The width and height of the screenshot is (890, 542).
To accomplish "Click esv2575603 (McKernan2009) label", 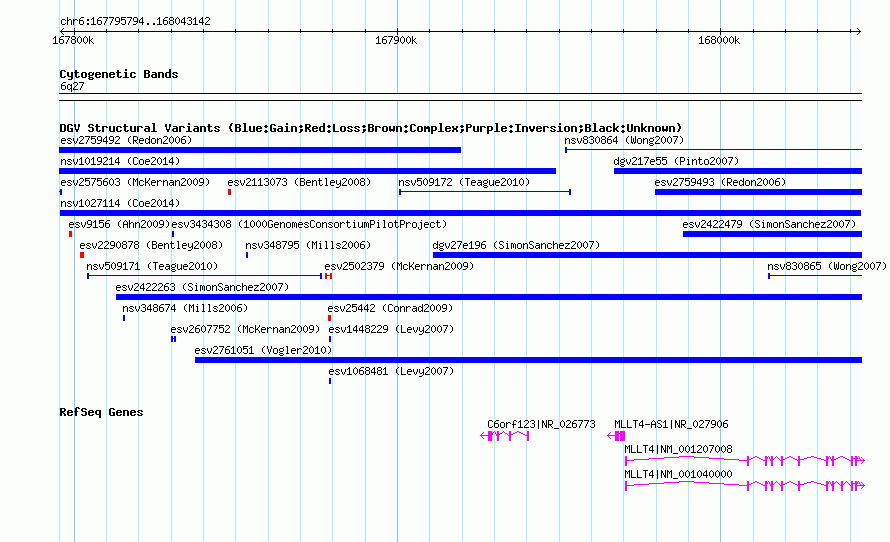I will 135,182.
